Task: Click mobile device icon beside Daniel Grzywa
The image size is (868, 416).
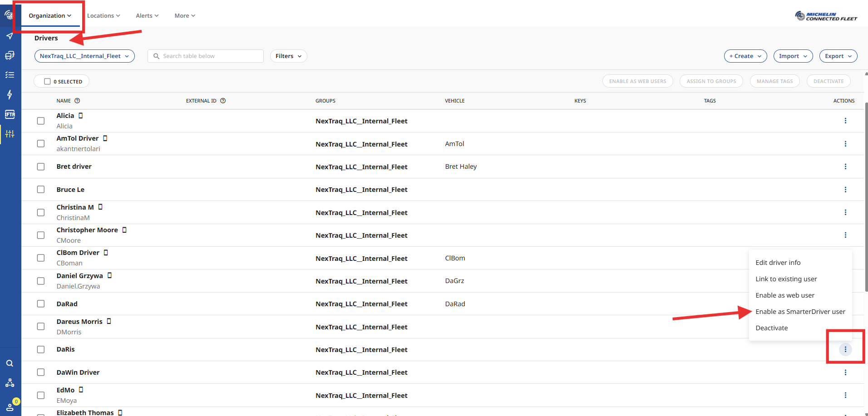Action: (x=109, y=275)
